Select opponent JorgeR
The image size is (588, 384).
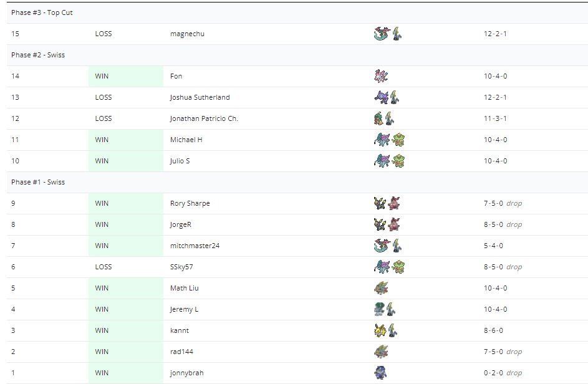click(180, 224)
